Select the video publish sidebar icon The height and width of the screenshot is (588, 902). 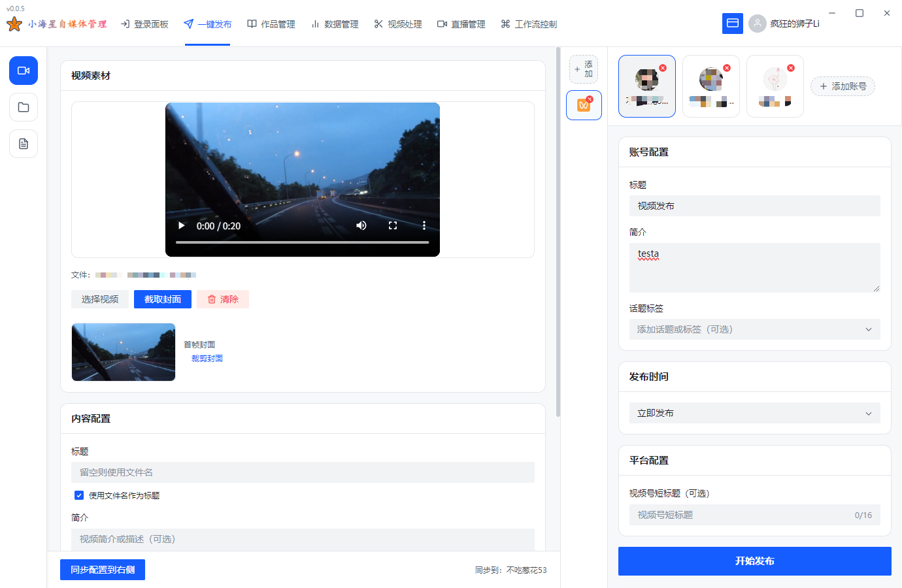(23, 71)
